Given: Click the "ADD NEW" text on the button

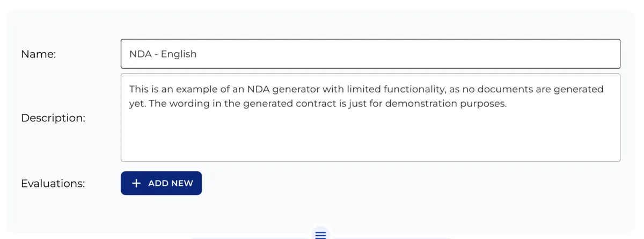Looking at the screenshot, I should click(x=171, y=183).
